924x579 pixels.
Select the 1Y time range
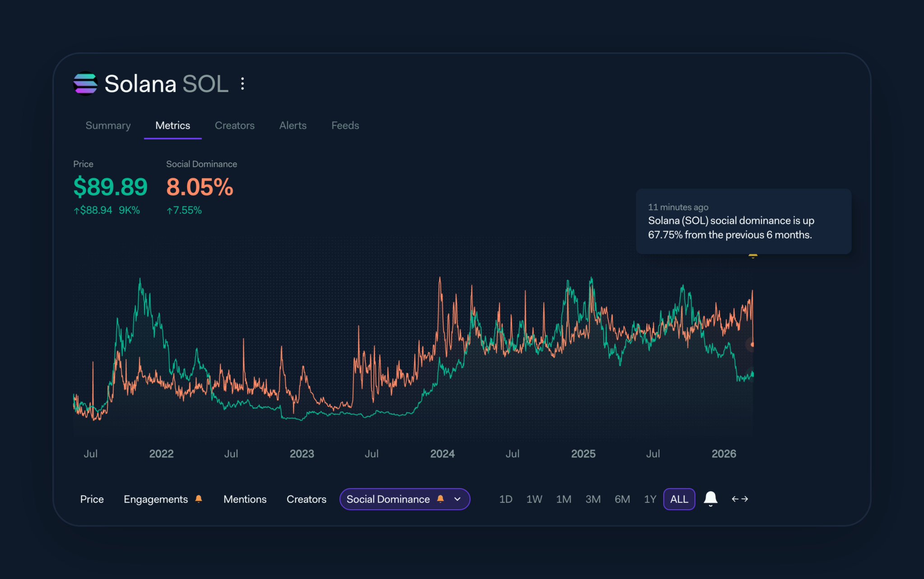pos(650,499)
